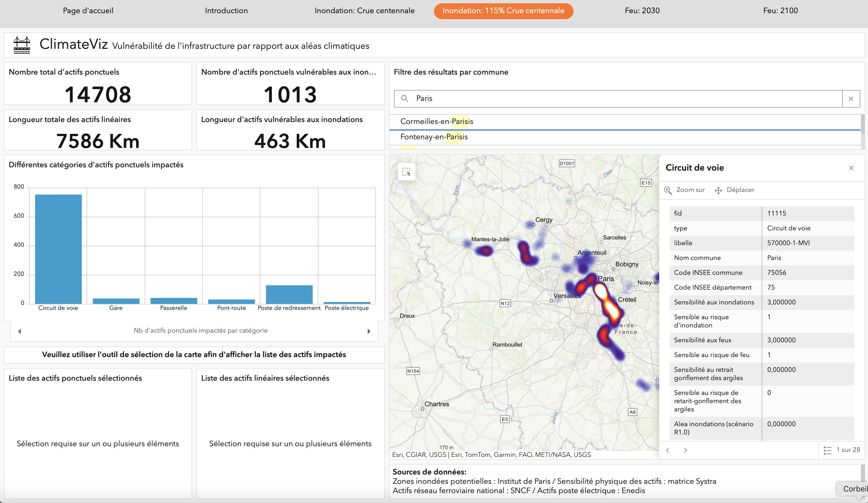Click the search magnifier icon
The height and width of the screenshot is (503, 868).
click(405, 99)
